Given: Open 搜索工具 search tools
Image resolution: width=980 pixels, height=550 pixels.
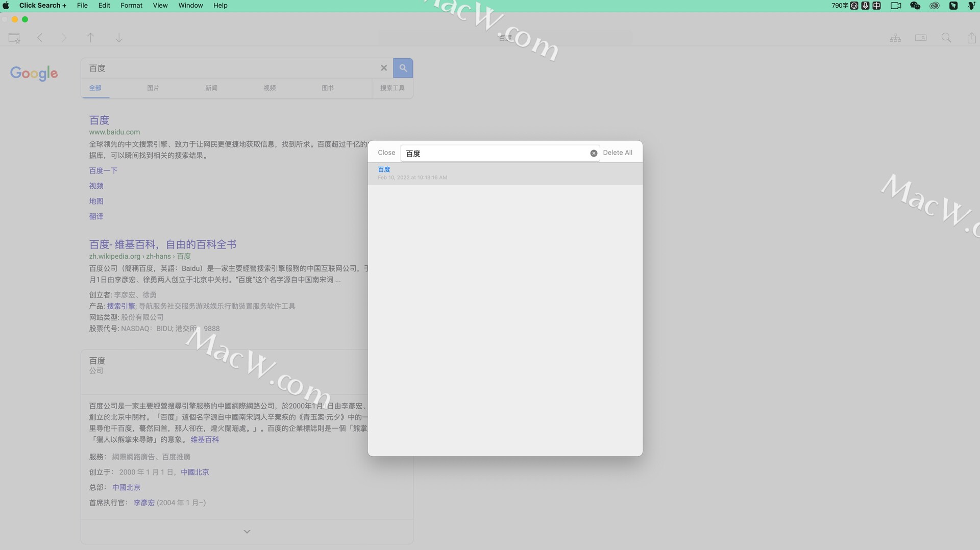Looking at the screenshot, I should click(x=392, y=88).
